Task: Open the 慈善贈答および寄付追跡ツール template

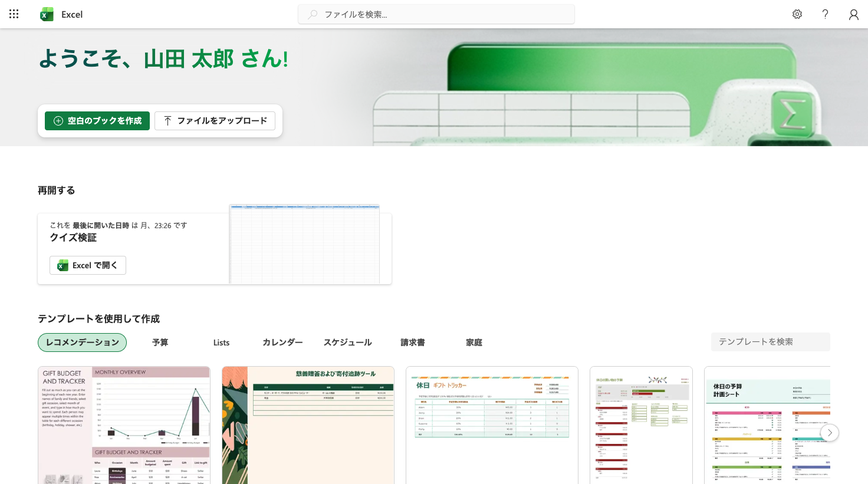Action: coord(308,425)
